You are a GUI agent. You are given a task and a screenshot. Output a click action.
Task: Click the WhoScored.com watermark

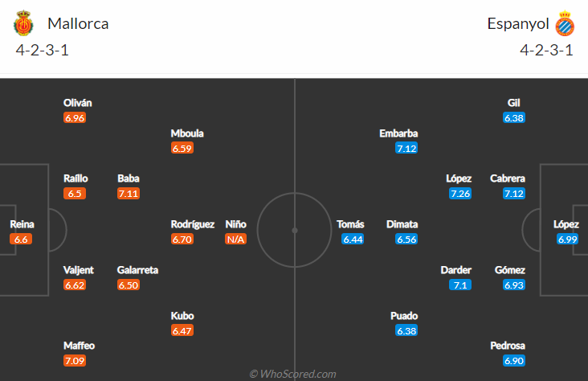[x=292, y=374]
